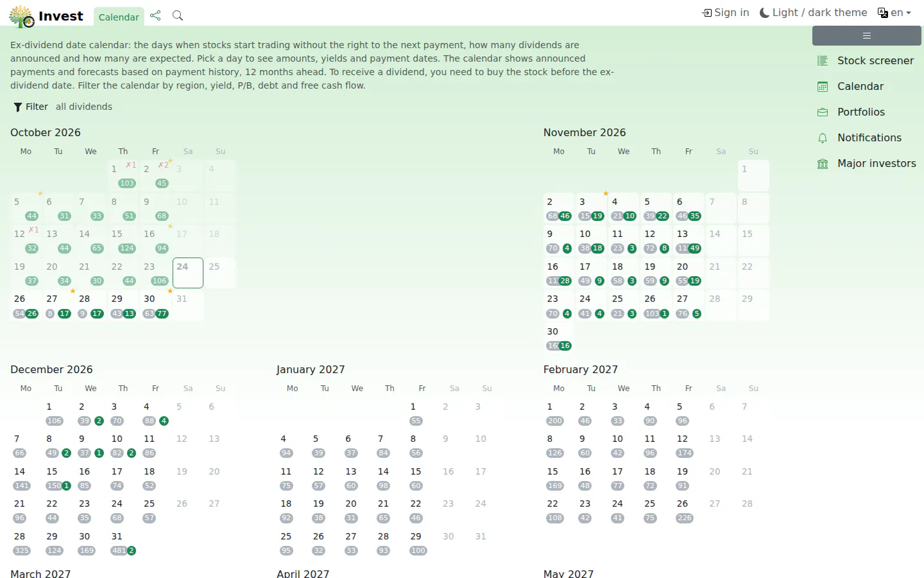Open the Filter funnel button
Screen dimensions: 924x578
[x=31, y=107]
